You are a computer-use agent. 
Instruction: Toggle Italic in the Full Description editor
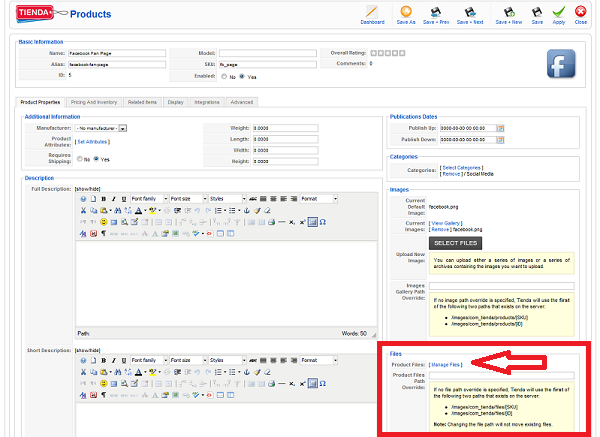click(114, 199)
